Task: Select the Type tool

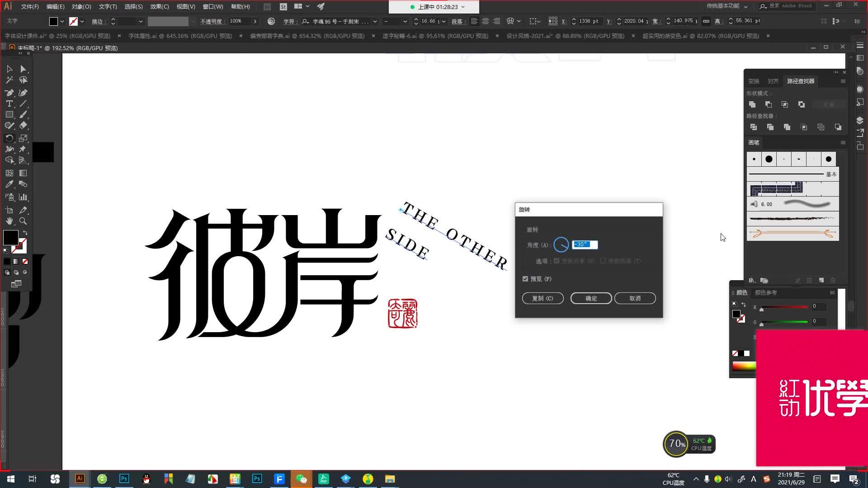Action: click(x=9, y=103)
